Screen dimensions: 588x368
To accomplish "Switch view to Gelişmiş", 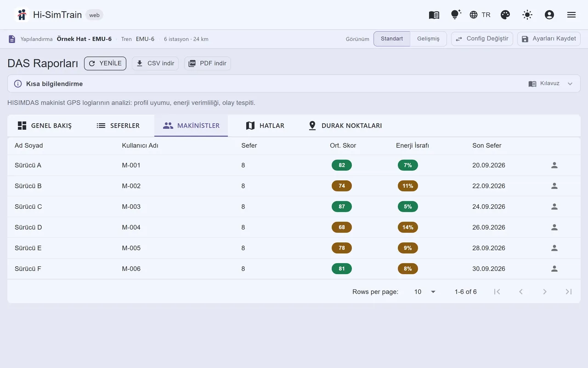I will click(x=428, y=39).
